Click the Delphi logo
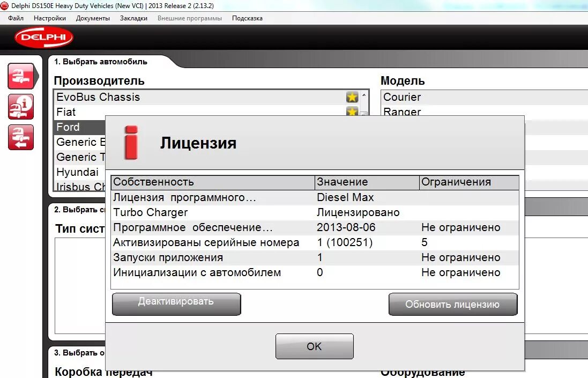The height and width of the screenshot is (378, 588). pos(44,37)
